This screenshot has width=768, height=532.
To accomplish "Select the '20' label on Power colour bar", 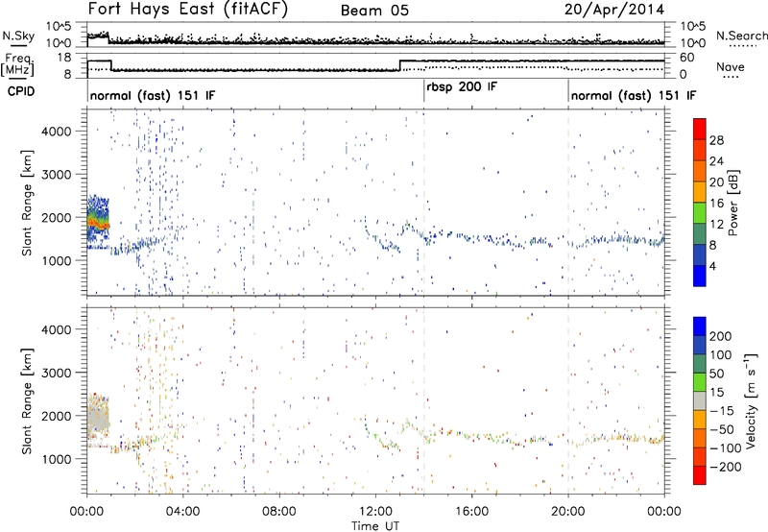I will coord(716,182).
